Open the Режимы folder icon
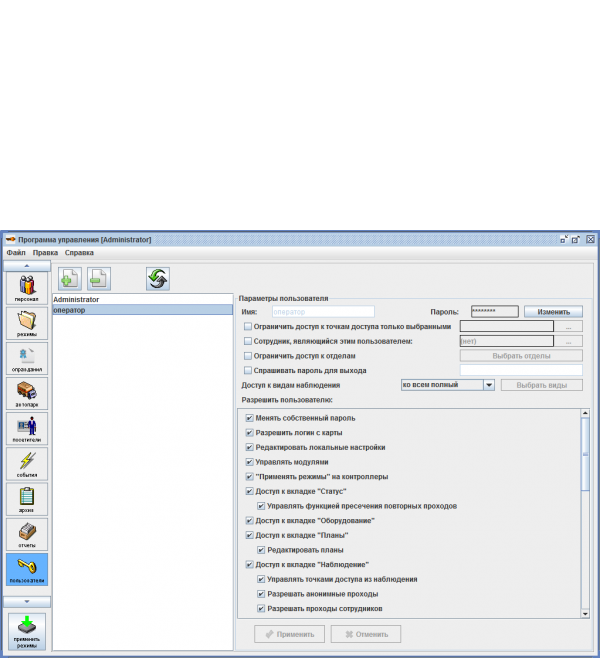The height and width of the screenshot is (658, 600). 26,325
